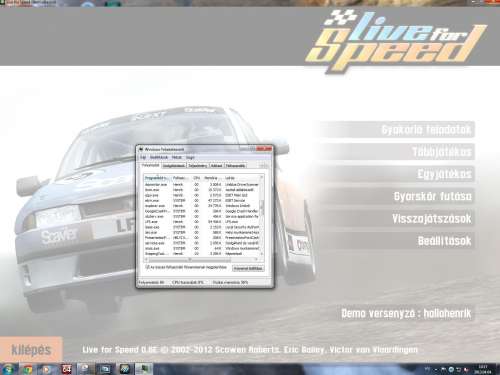Image resolution: width=500 pixels, height=375 pixels.
Task: Sort by the process name column header
Action: coord(157,178)
